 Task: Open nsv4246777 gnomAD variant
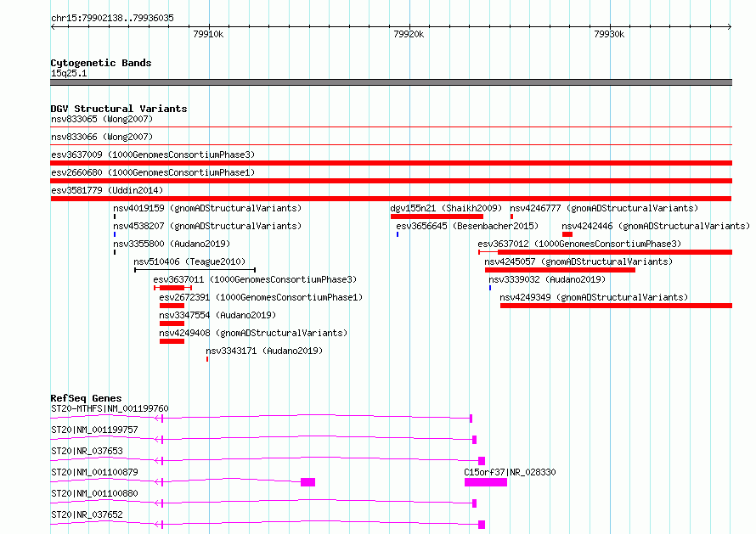[604, 208]
